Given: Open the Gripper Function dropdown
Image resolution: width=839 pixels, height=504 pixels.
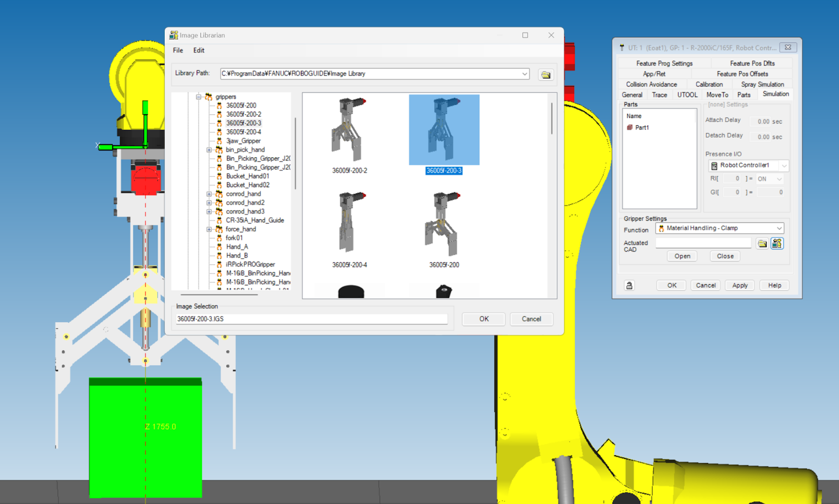Looking at the screenshot, I should coord(719,228).
